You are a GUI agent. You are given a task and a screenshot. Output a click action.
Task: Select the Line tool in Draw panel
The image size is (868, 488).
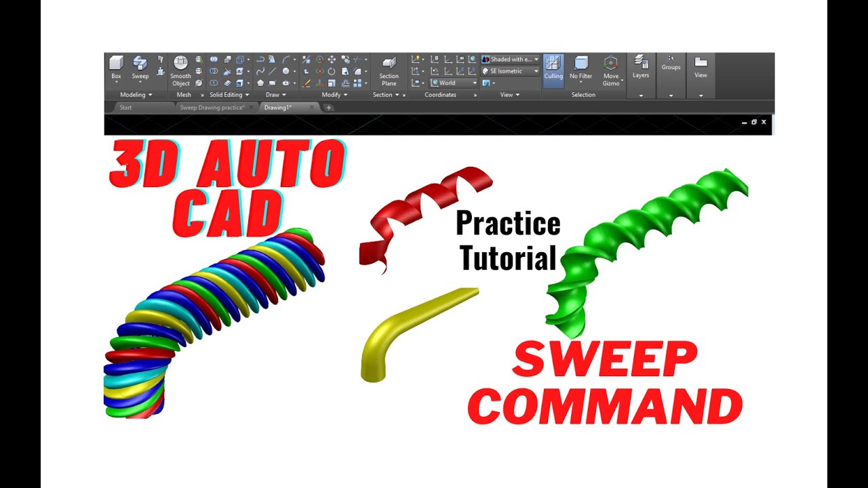273,71
